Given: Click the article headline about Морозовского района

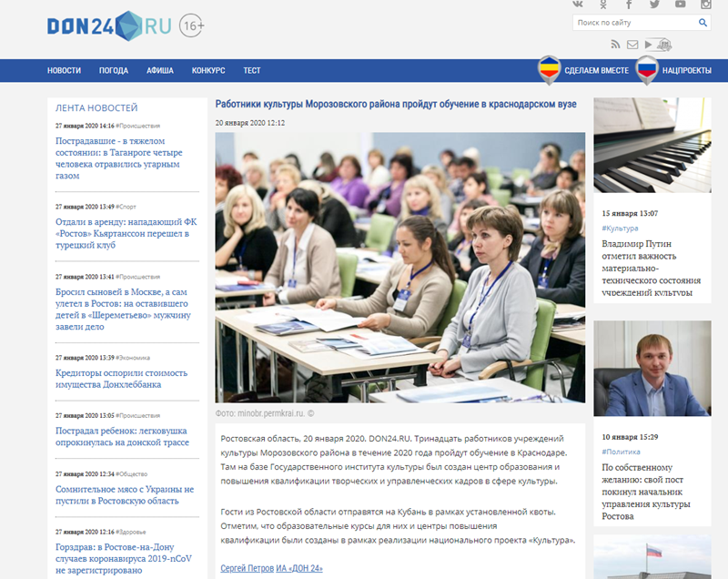Looking at the screenshot, I should click(x=396, y=105).
